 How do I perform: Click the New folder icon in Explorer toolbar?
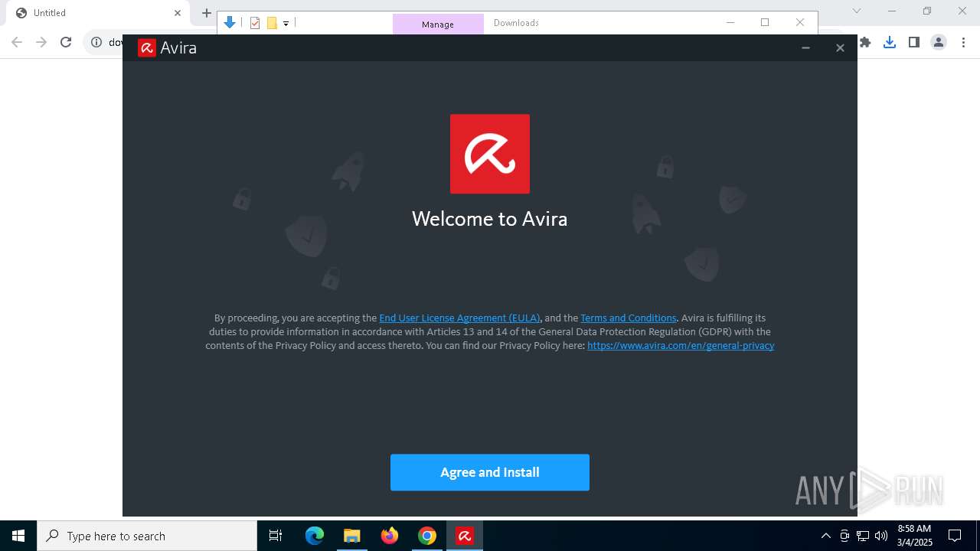click(x=272, y=23)
